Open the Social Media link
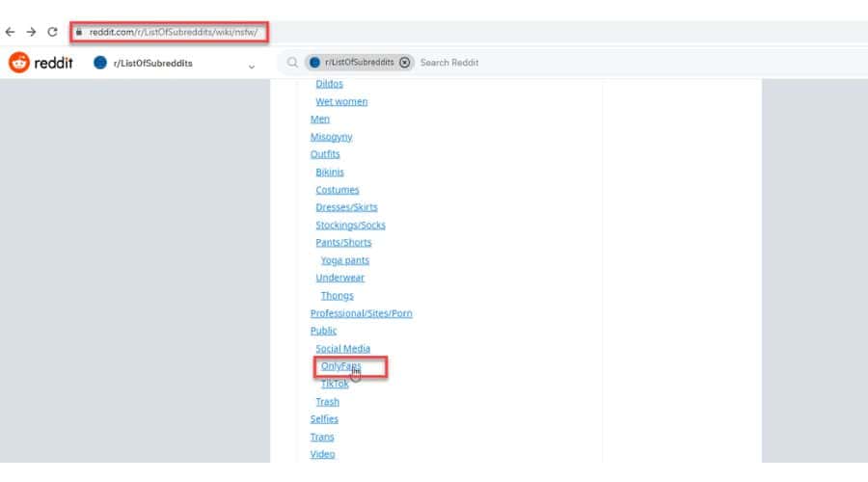The image size is (868, 482). tap(342, 349)
